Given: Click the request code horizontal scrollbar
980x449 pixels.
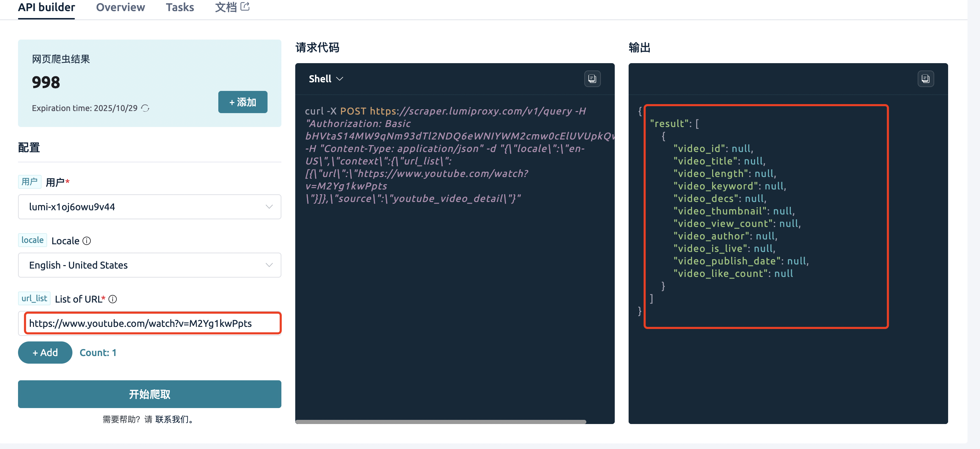Looking at the screenshot, I should coord(440,422).
